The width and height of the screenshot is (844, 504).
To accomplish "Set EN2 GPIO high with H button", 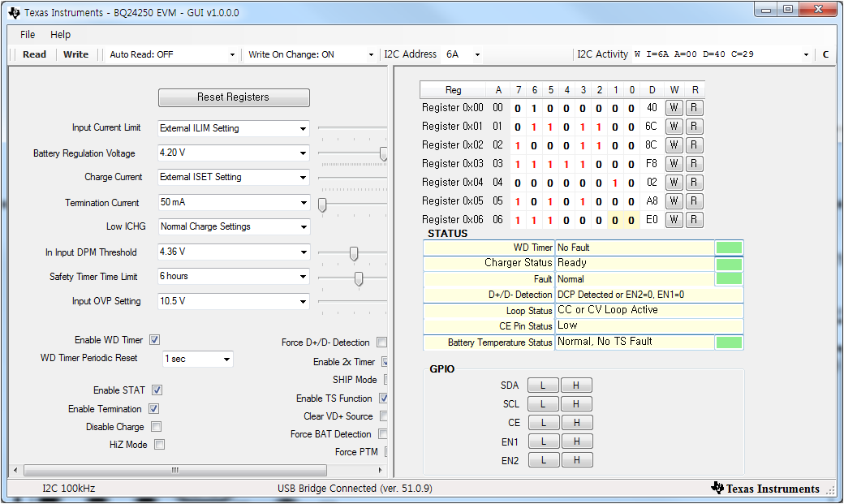I will 576,460.
